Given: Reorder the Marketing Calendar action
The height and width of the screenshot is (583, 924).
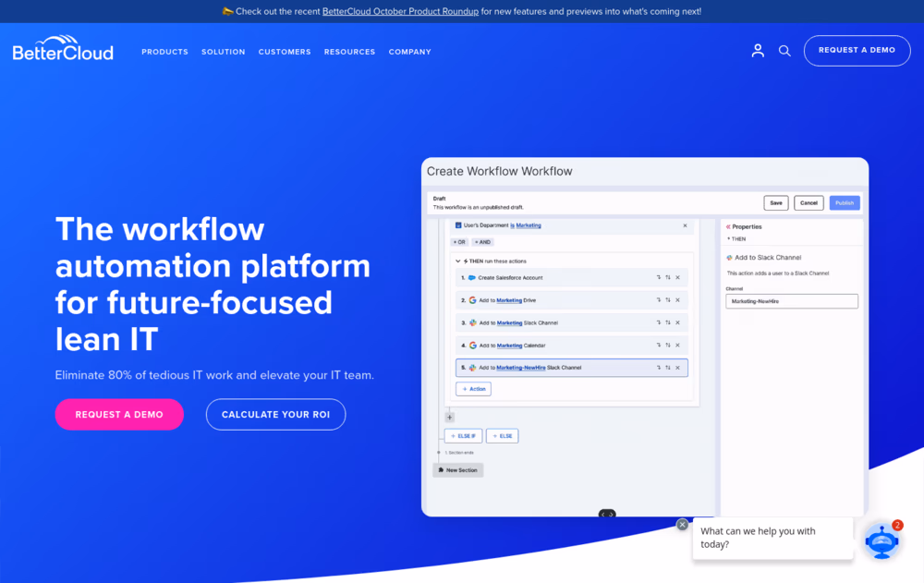Looking at the screenshot, I should [x=668, y=345].
